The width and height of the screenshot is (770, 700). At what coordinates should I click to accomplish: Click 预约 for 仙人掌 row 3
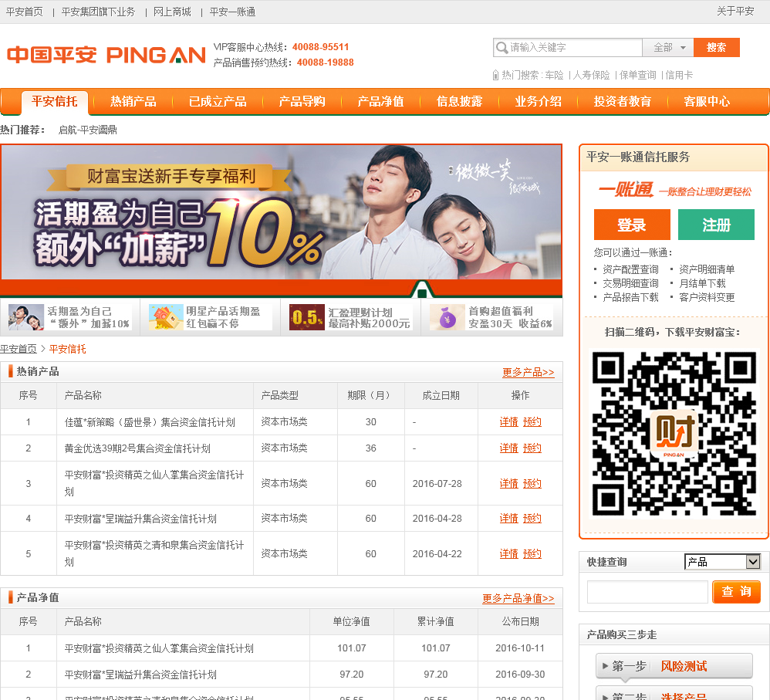[x=532, y=483]
